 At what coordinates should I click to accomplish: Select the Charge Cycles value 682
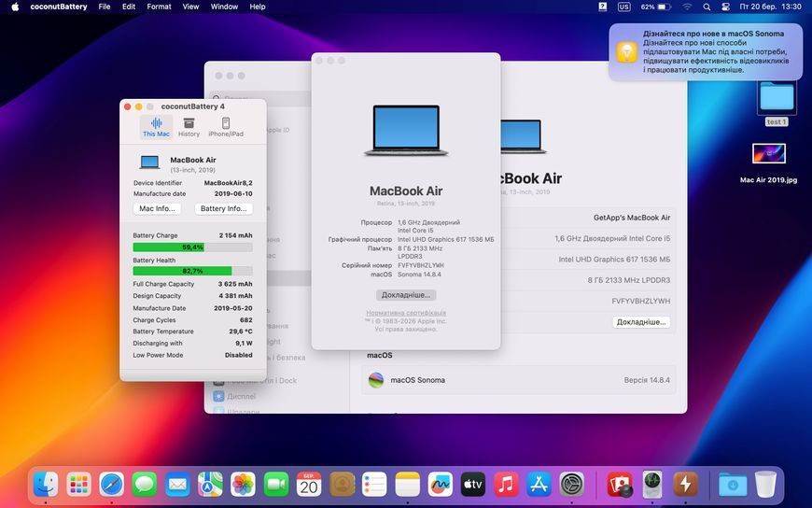(246, 319)
